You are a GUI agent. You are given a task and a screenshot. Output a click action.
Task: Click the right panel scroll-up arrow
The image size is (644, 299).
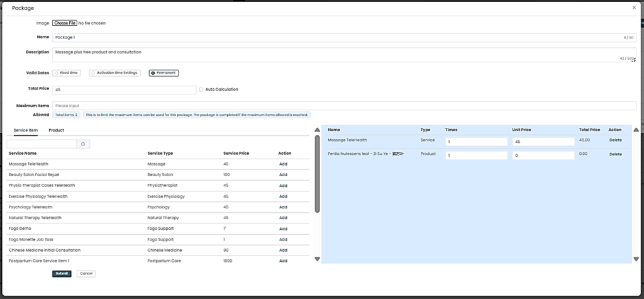click(x=636, y=130)
